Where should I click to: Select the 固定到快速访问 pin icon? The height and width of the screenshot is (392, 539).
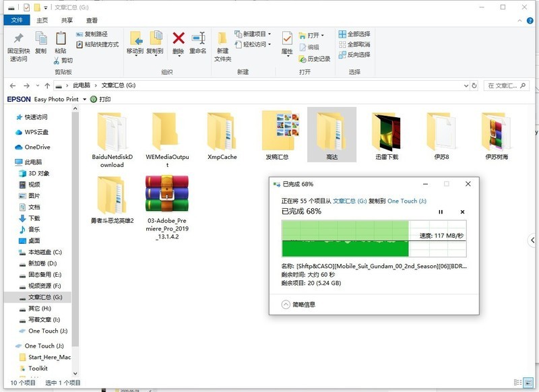tap(18, 39)
